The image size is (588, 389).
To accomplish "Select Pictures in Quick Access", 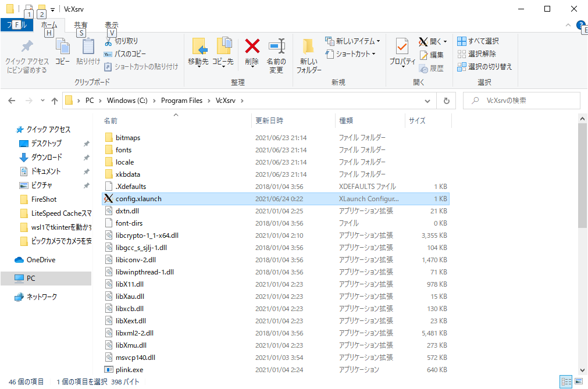I will click(x=42, y=185).
